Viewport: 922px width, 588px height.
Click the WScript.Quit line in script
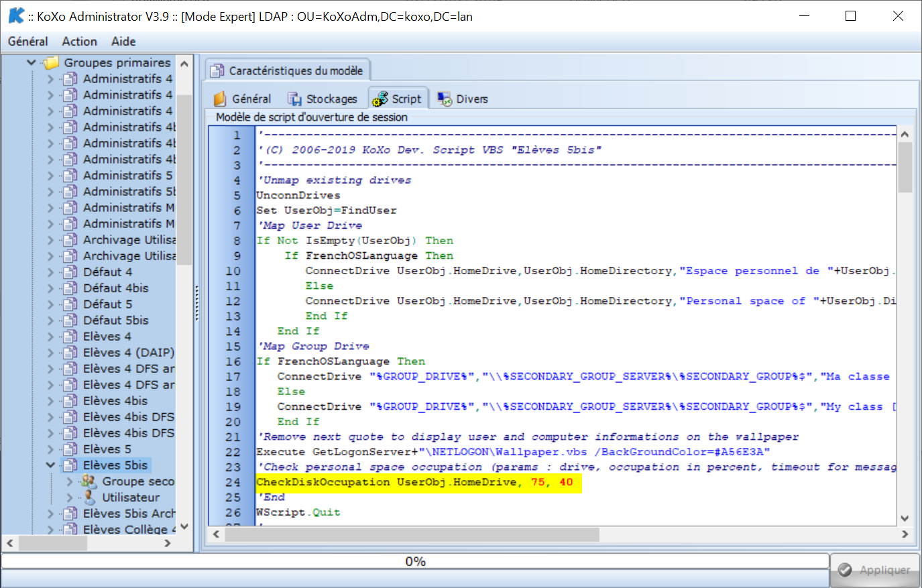298,512
